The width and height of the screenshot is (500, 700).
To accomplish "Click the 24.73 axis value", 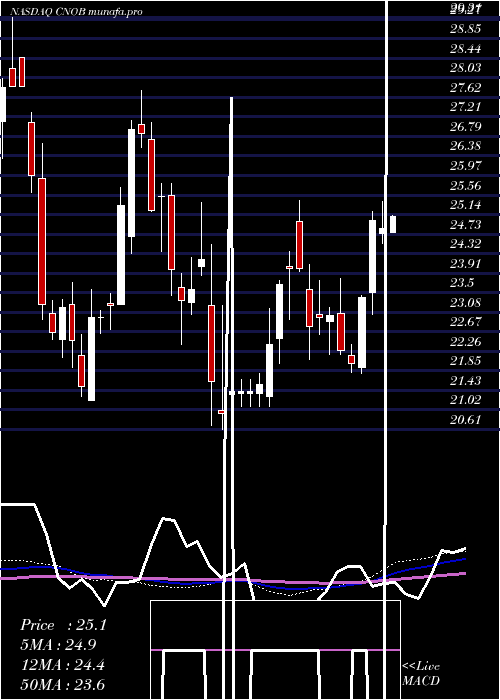I will tap(466, 225).
